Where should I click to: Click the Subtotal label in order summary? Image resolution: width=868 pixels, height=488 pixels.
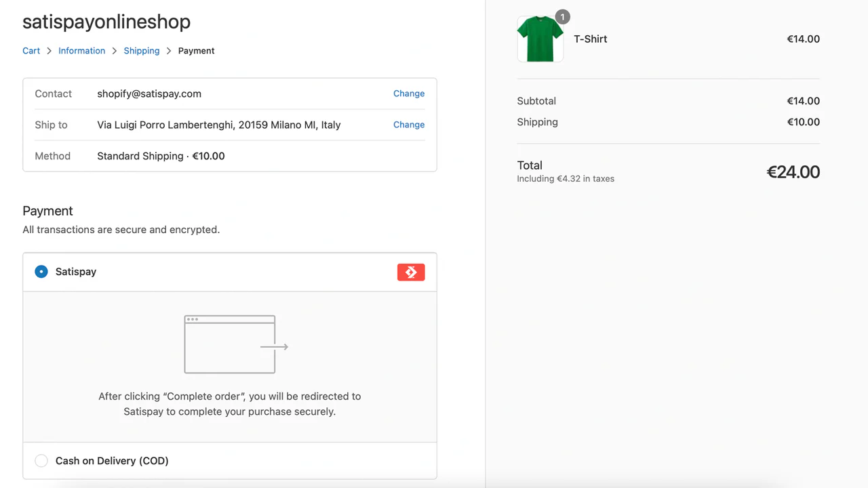pos(536,101)
